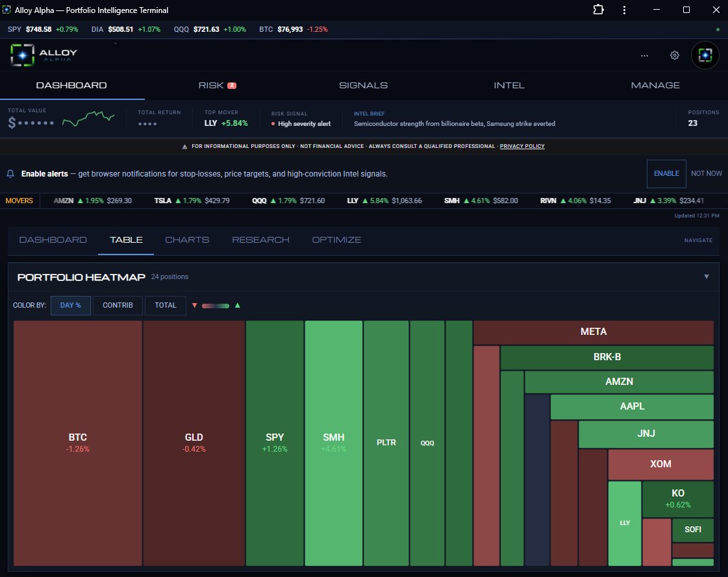Switch to the OPTIMIZE sub-tab
Image resolution: width=728 pixels, height=577 pixels.
[336, 240]
